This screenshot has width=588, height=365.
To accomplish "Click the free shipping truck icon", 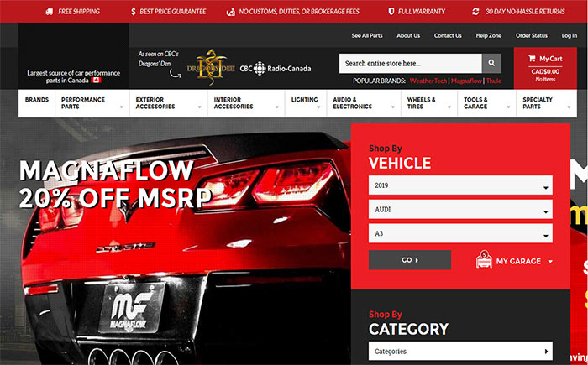I will click(49, 12).
